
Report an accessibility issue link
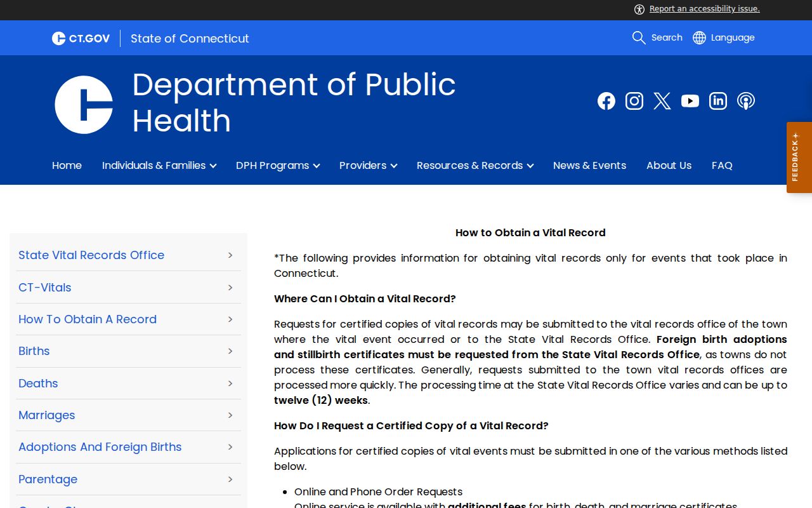tap(705, 9)
